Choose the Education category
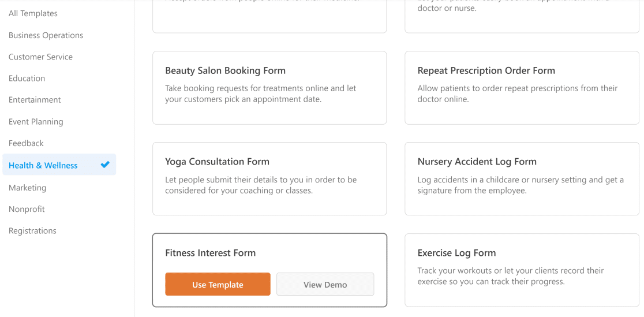This screenshot has height=317, width=644. pyautogui.click(x=27, y=79)
